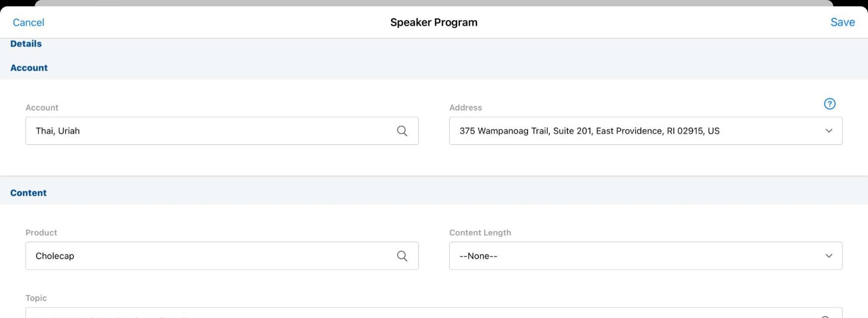This screenshot has height=318, width=868.
Task: Click the Content Length label
Action: (480, 233)
